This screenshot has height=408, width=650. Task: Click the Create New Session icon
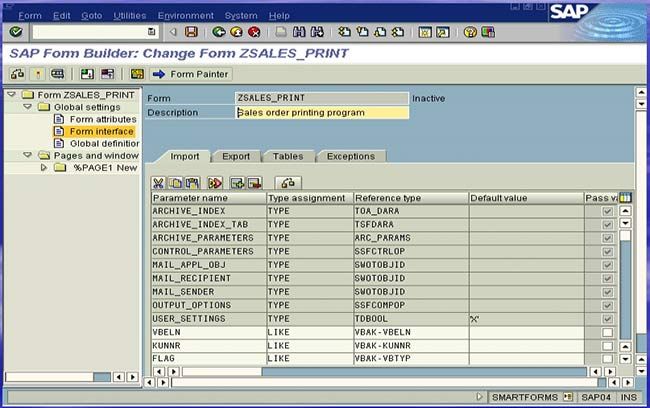pos(425,32)
